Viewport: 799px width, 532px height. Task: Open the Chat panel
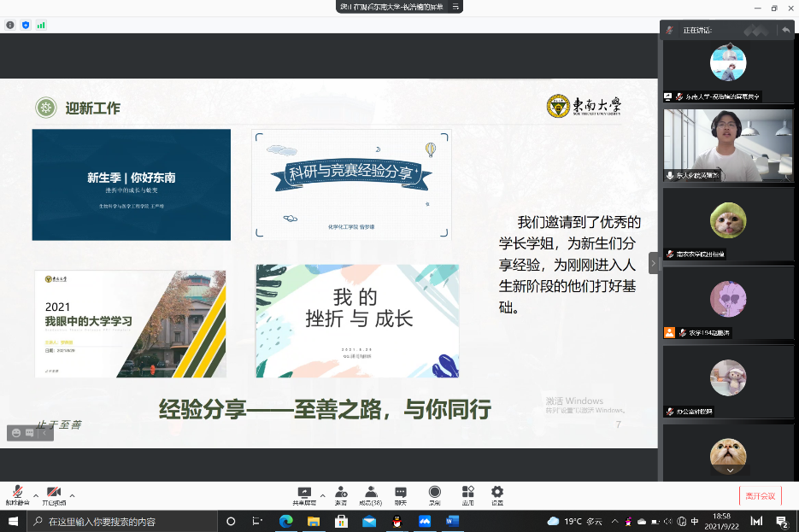[401, 493]
